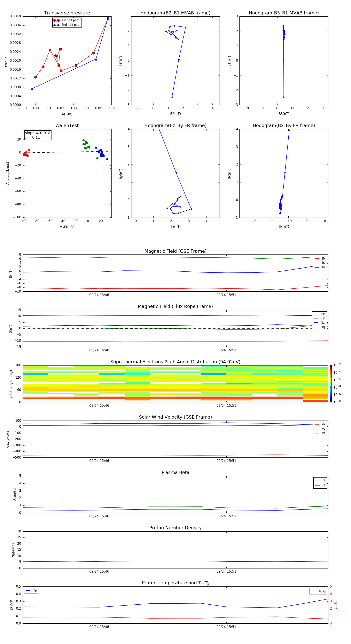Select the "2nd half path" legend entry
Image resolution: width=351 pixels, height=644 pixels.
67,25
